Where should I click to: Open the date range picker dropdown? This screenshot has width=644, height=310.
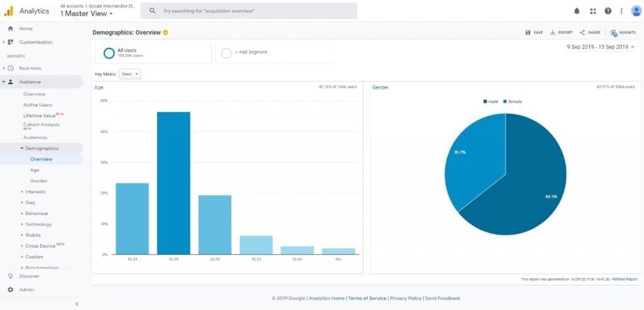tap(601, 47)
